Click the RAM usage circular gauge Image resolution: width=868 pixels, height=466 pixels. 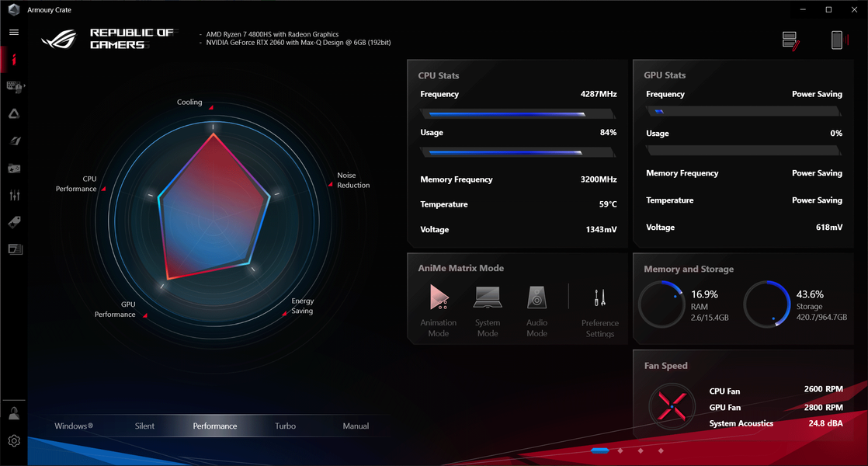pyautogui.click(x=661, y=304)
